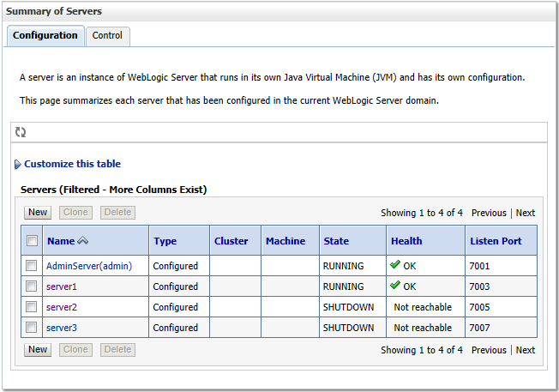Image resolution: width=559 pixels, height=392 pixels.
Task: Click the Delete button below the table
Action: tap(117, 350)
